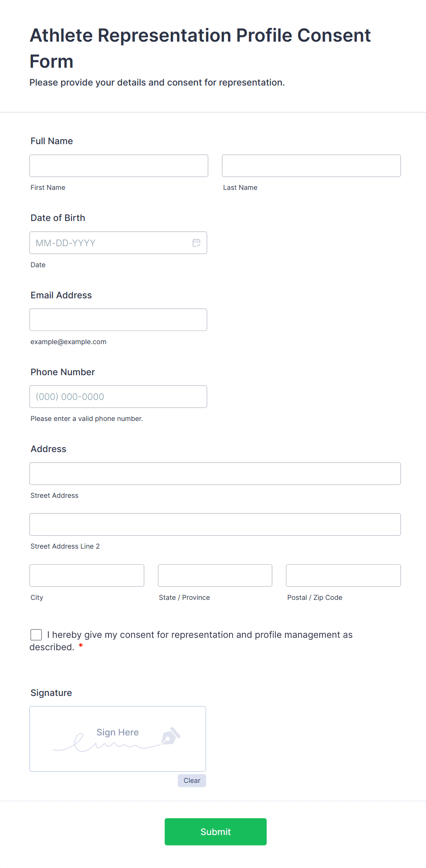Click the State / Province text box
This screenshot has height=868, width=426.
(215, 575)
